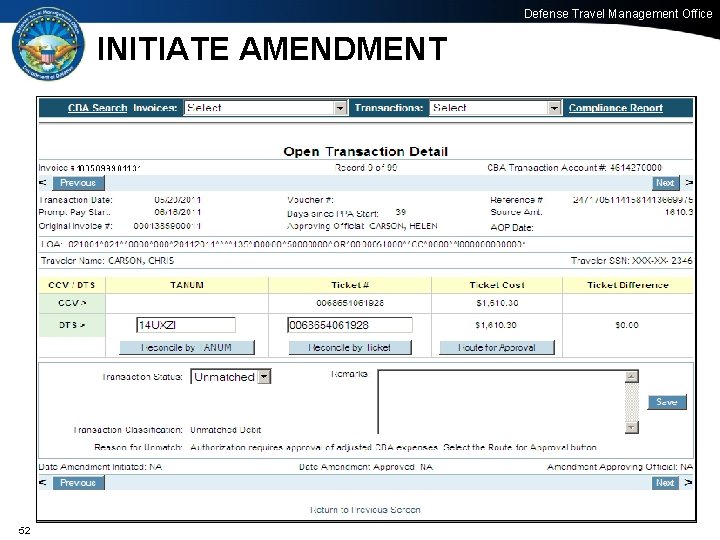
Task: Click inside the Remarks text area
Action: [x=501, y=402]
